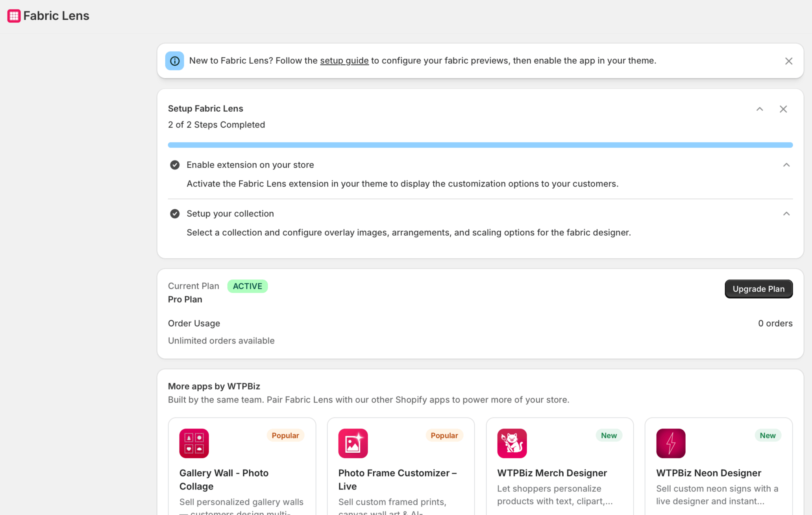Click the WTPBiz Merch Designer cat icon

coord(512,443)
